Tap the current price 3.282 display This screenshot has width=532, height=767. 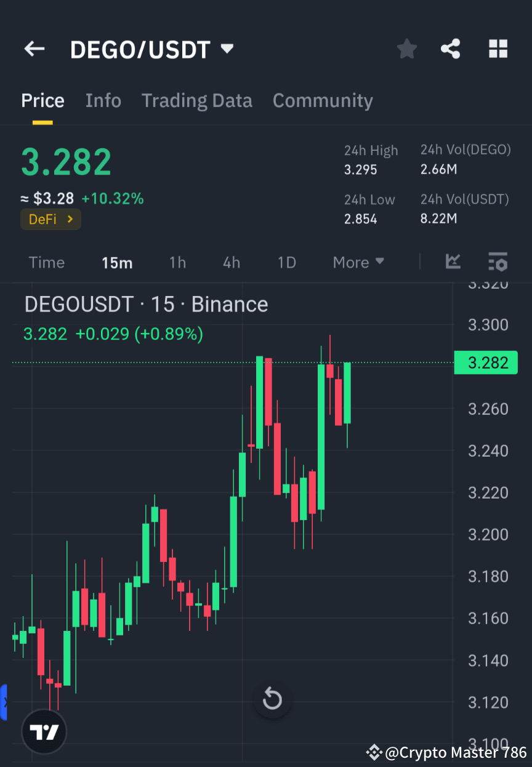pyautogui.click(x=66, y=160)
